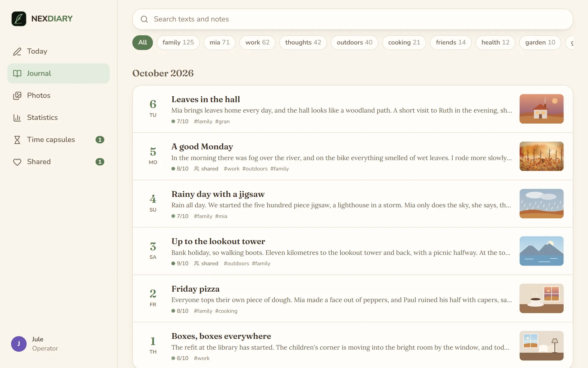Click Jule's purple avatar
Viewport: 588px width, 368px height.
point(19,344)
